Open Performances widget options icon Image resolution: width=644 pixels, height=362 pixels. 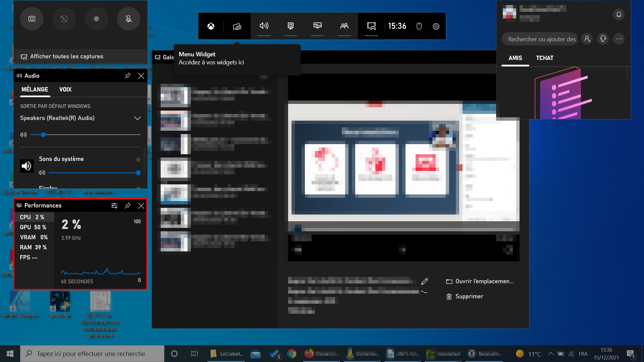pyautogui.click(x=114, y=205)
